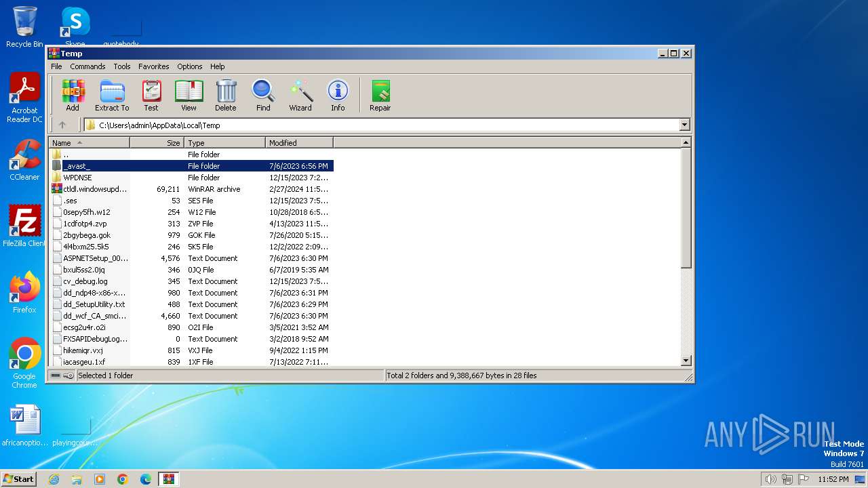Screen dimensions: 868x488
Task: Select file iacasgeu.1xf
Action: pos(191,362)
